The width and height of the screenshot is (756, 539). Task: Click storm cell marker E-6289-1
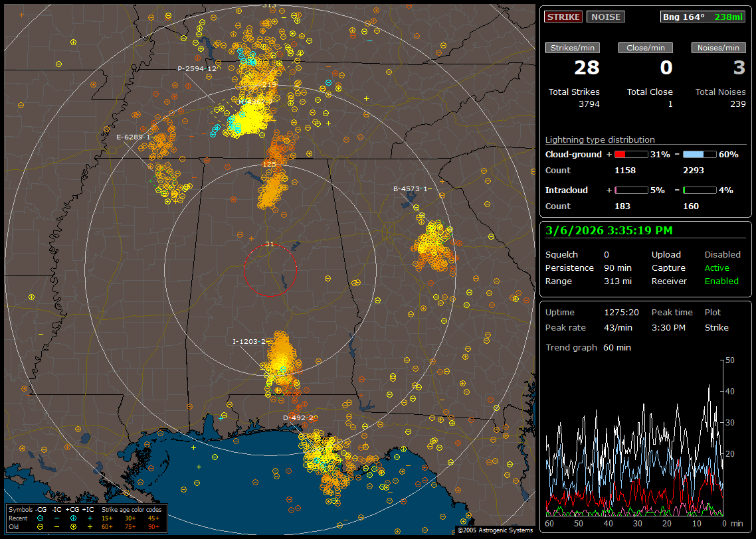click(134, 137)
